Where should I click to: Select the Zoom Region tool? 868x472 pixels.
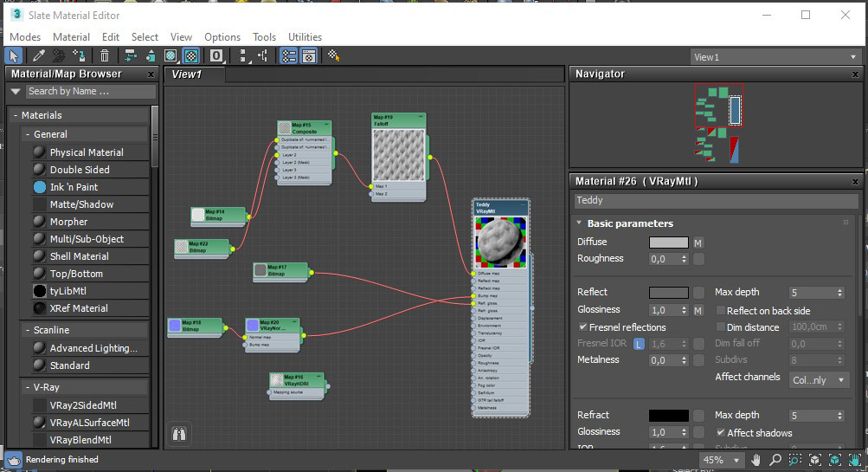(x=795, y=460)
